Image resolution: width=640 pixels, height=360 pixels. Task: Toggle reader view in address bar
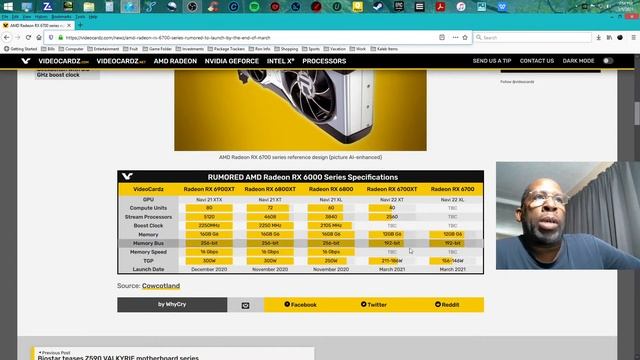pos(442,38)
